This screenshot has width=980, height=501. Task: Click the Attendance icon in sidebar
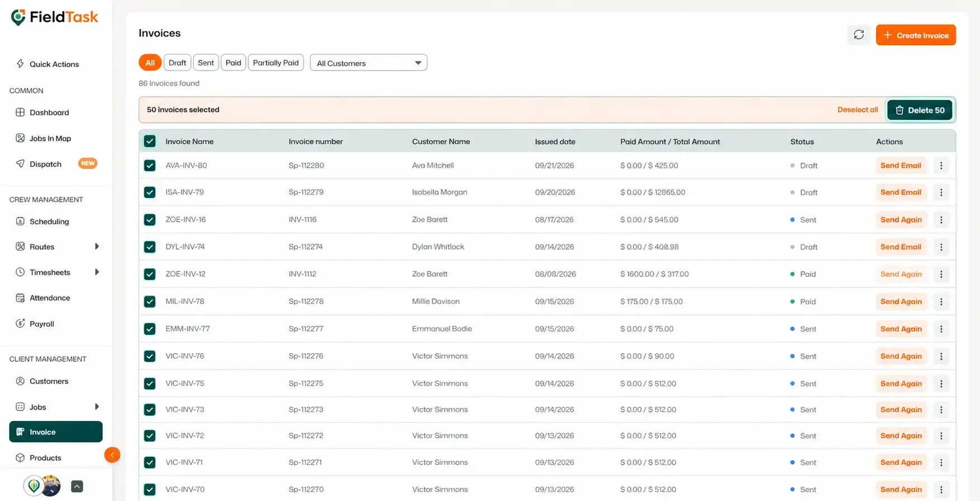tap(20, 298)
